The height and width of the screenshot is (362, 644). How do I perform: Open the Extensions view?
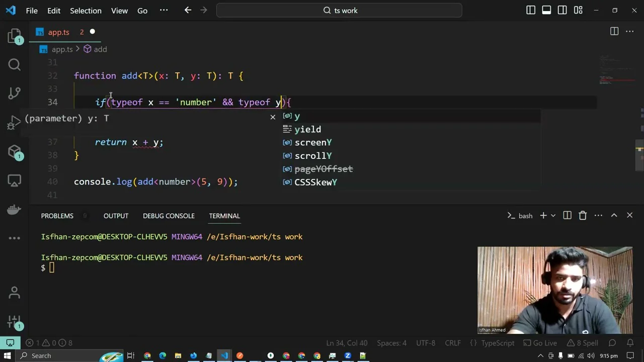[14, 151]
